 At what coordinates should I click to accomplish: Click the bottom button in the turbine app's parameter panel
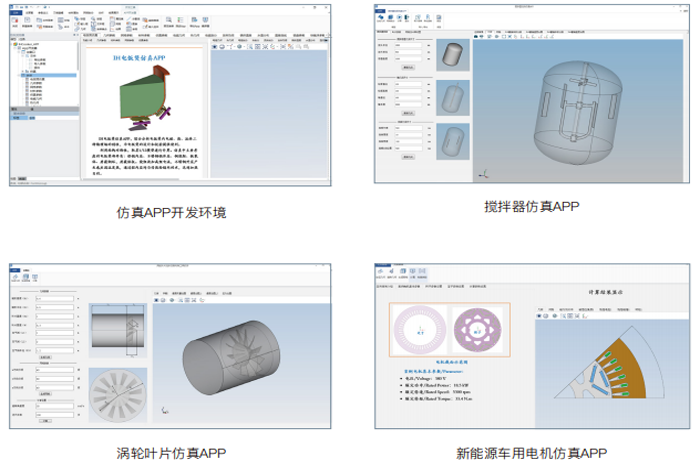pyautogui.click(x=45, y=421)
